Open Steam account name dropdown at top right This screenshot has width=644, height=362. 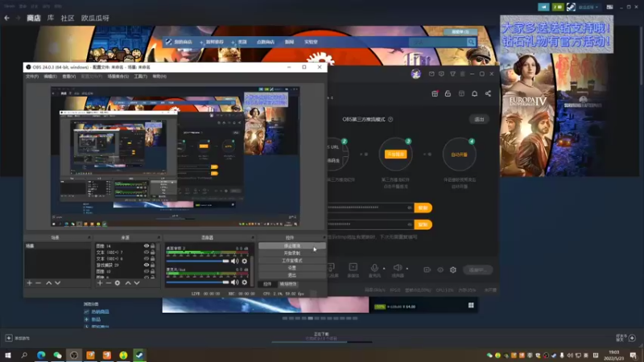click(588, 7)
